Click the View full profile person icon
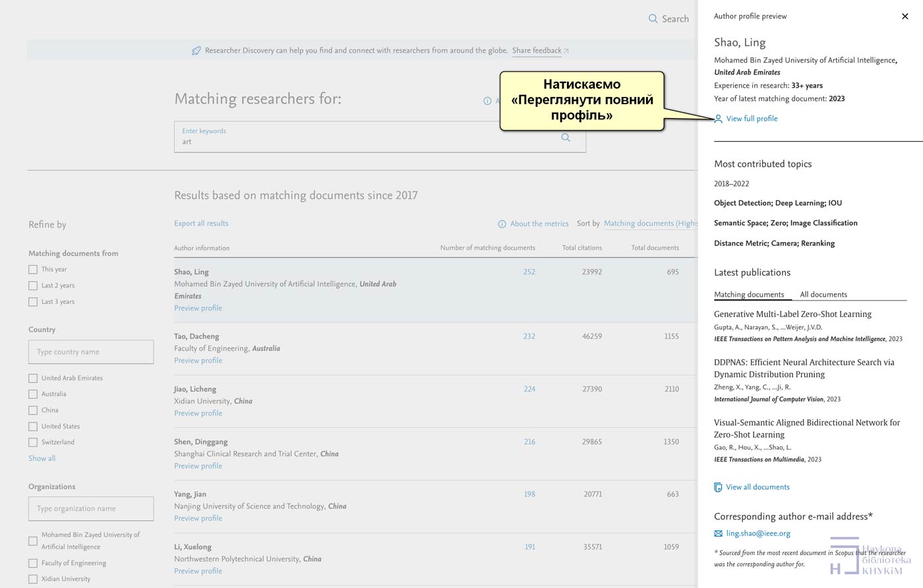 (718, 119)
